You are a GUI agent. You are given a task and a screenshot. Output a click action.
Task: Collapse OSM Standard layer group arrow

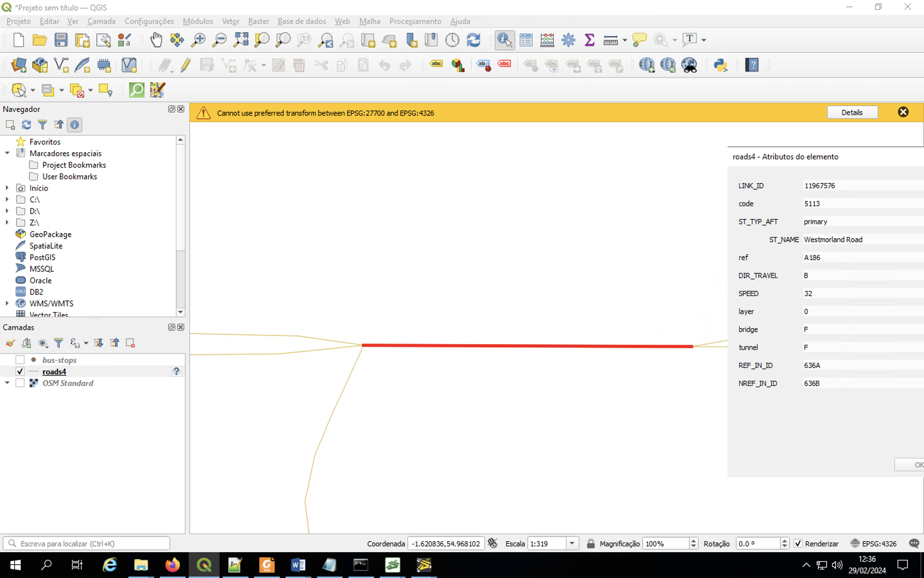click(x=7, y=383)
